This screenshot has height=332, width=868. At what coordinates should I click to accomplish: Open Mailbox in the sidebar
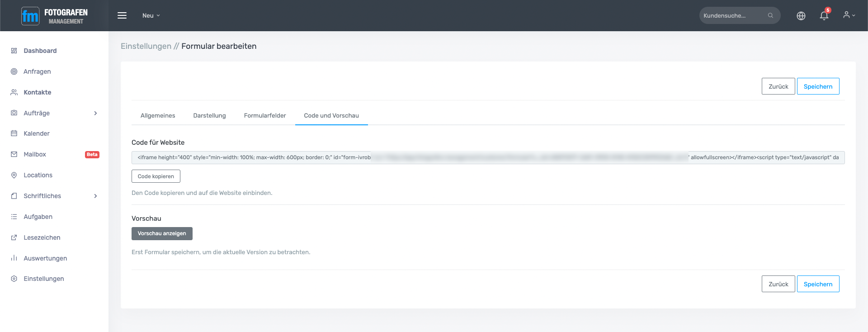click(x=35, y=154)
